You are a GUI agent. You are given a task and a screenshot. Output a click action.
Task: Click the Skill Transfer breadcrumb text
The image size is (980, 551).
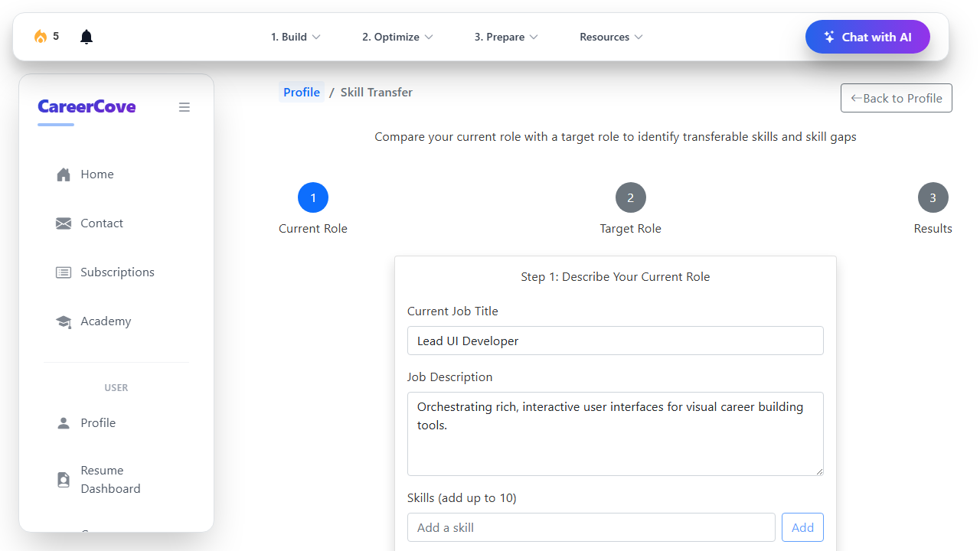coord(377,92)
